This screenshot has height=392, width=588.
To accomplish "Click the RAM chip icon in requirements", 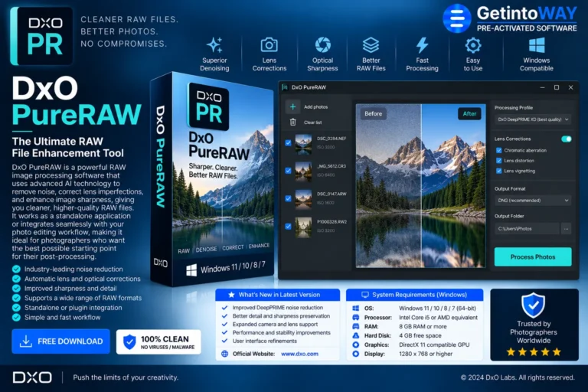I will pyautogui.click(x=355, y=326).
